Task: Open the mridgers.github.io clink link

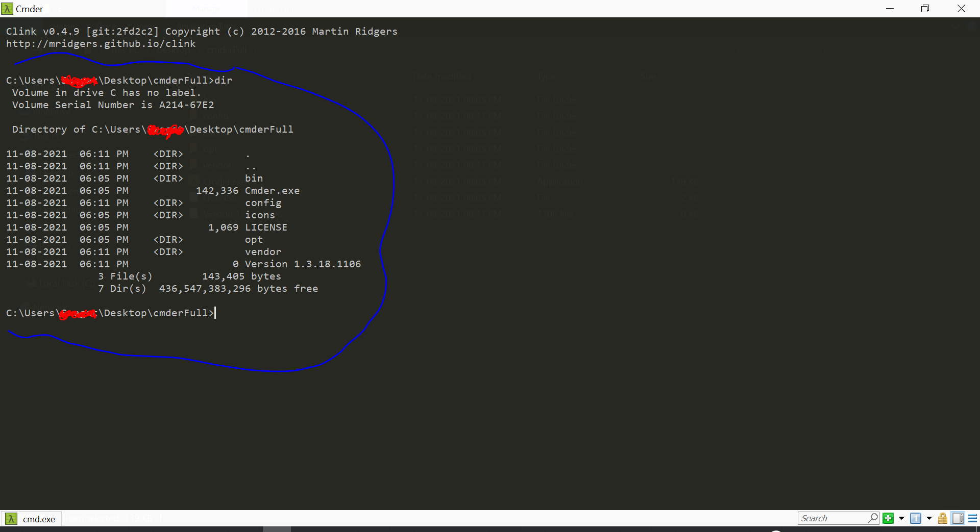Action: 101,43
